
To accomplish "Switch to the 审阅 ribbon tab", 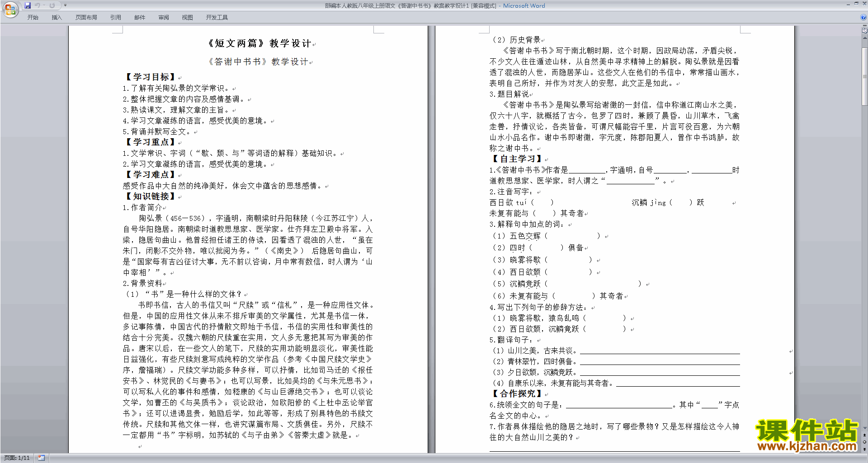I will (164, 18).
